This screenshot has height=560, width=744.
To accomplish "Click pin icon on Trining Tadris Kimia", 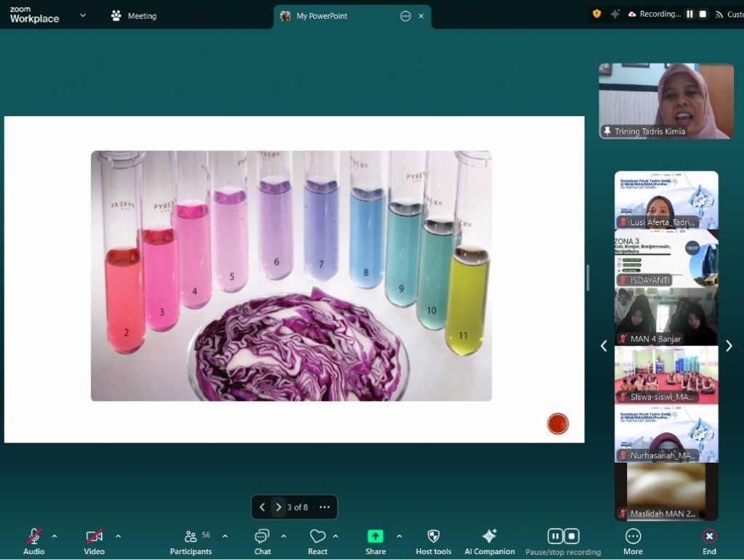I will point(607,131).
